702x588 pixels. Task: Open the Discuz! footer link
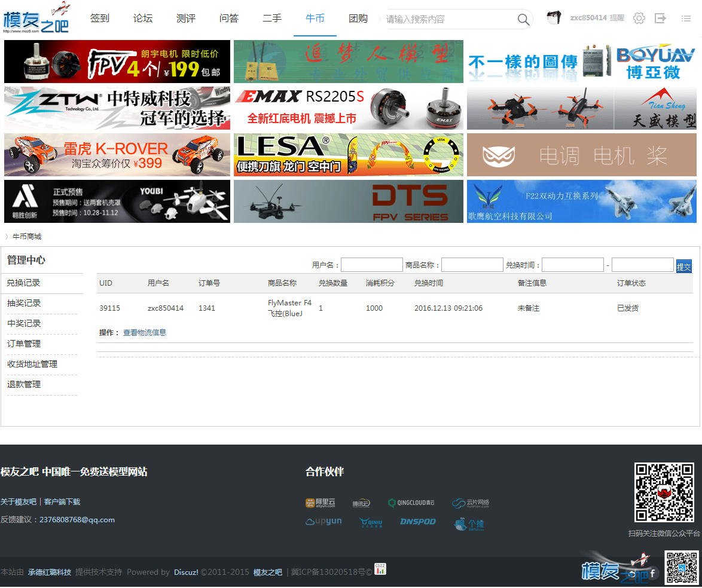click(x=186, y=572)
